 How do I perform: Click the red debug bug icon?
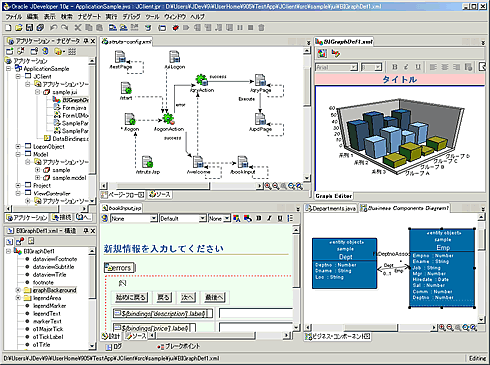click(175, 28)
